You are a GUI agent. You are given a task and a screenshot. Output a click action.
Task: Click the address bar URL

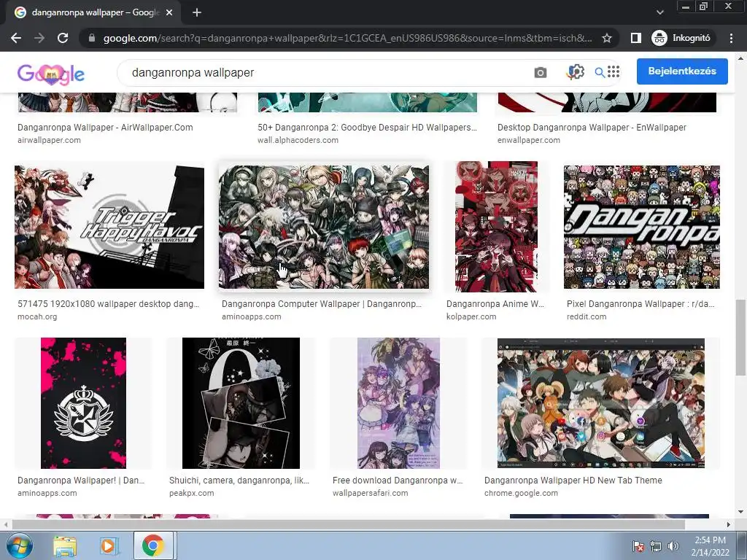click(348, 38)
